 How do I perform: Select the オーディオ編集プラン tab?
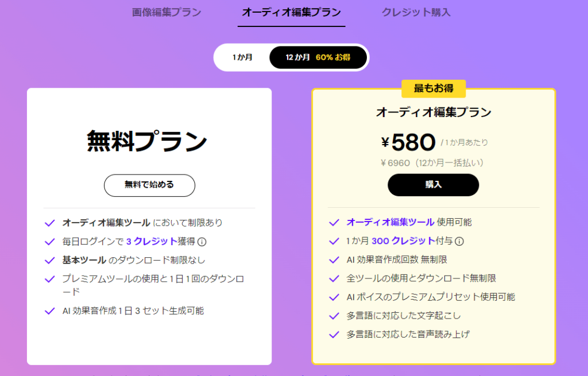pos(291,13)
